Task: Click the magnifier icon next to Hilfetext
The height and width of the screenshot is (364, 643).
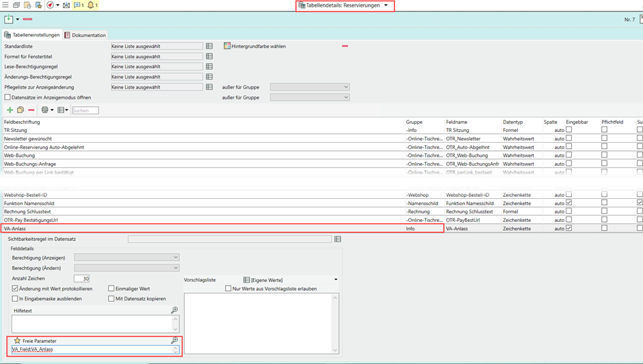Action: (x=175, y=310)
